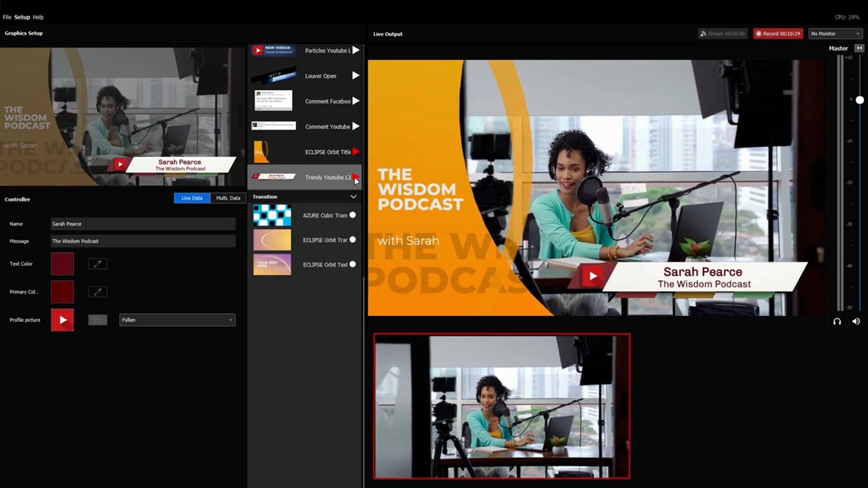Select AZURE Cubic Transition radio button
Screen dimensions: 868x488
pos(353,215)
